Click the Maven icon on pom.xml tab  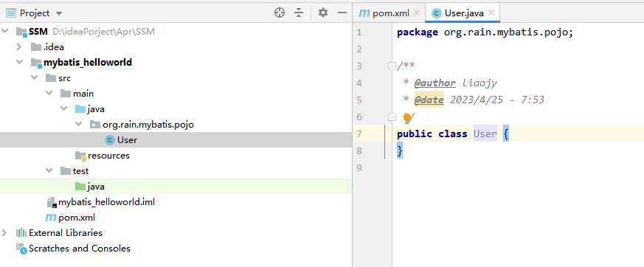(364, 13)
